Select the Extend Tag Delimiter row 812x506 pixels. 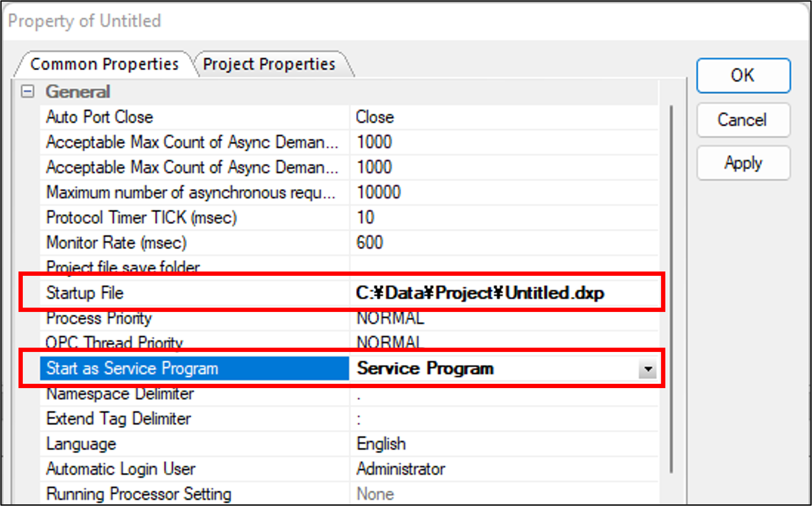coord(119,419)
